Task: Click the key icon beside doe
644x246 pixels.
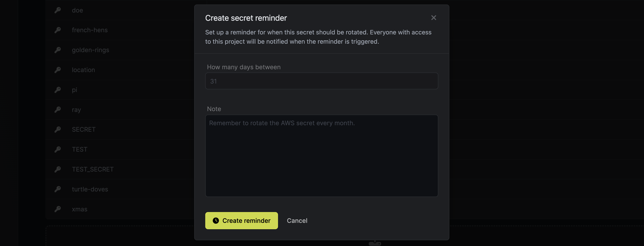Action: (x=58, y=10)
